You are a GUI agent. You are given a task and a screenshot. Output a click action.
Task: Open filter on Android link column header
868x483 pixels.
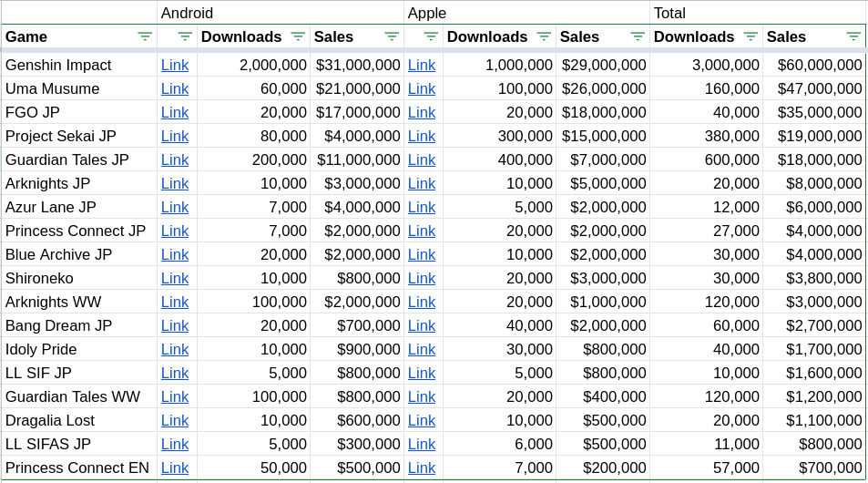click(185, 36)
